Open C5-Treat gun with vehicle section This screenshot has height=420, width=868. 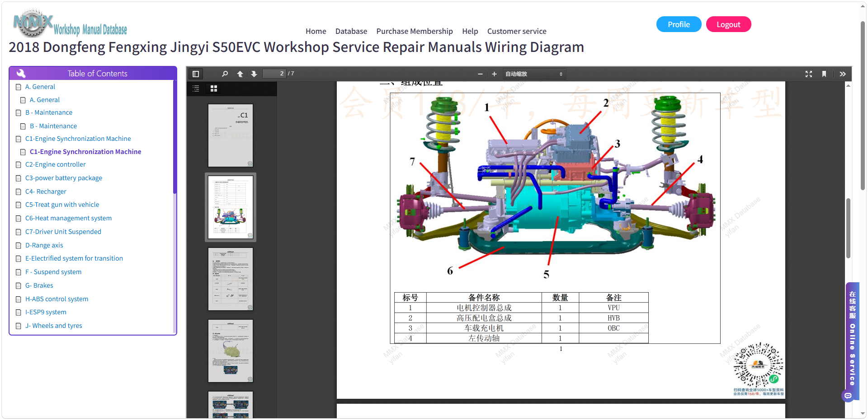click(x=62, y=205)
